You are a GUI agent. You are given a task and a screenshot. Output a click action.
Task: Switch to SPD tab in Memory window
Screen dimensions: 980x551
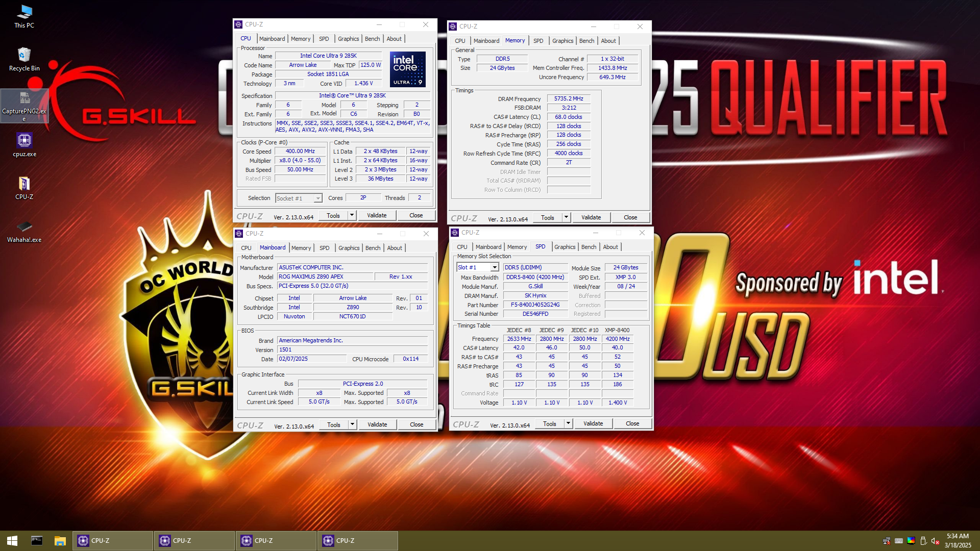click(538, 41)
